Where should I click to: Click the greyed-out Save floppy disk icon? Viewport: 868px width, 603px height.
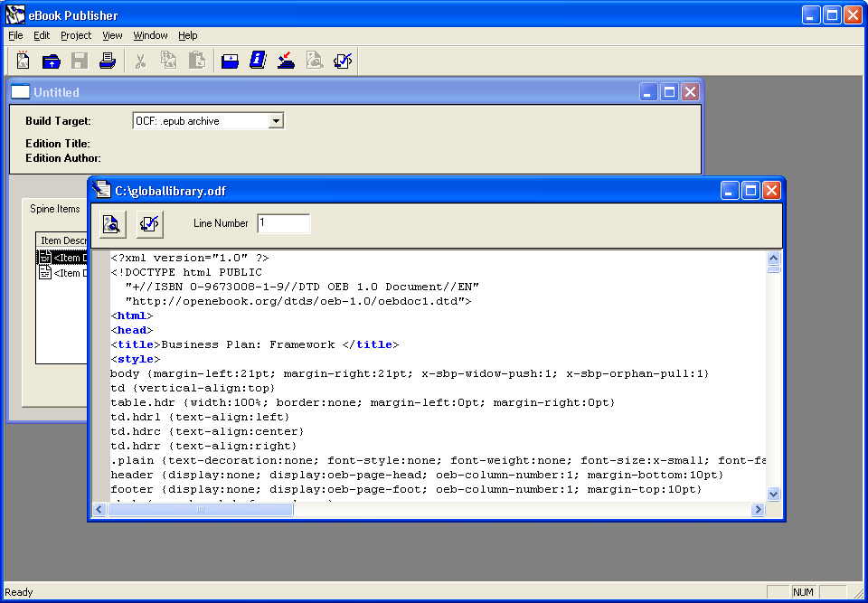[80, 60]
